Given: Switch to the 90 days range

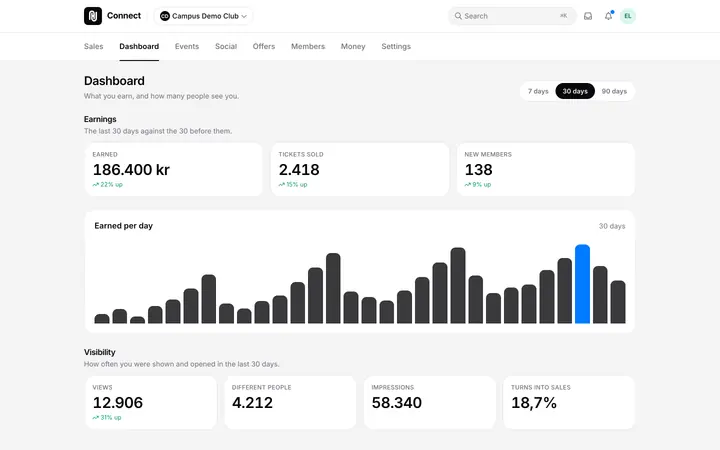Looking at the screenshot, I should 614,91.
